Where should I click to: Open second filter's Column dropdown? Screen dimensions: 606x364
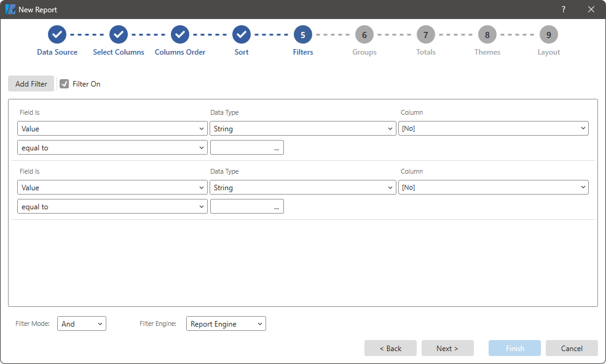click(494, 188)
